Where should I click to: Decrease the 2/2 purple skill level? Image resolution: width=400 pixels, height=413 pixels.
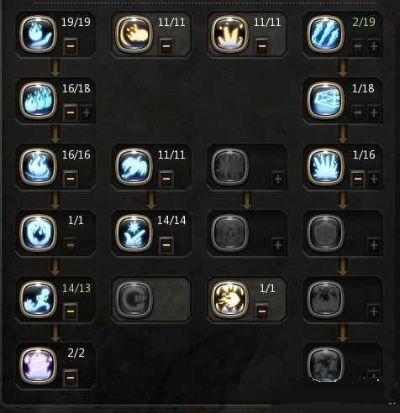click(x=70, y=377)
